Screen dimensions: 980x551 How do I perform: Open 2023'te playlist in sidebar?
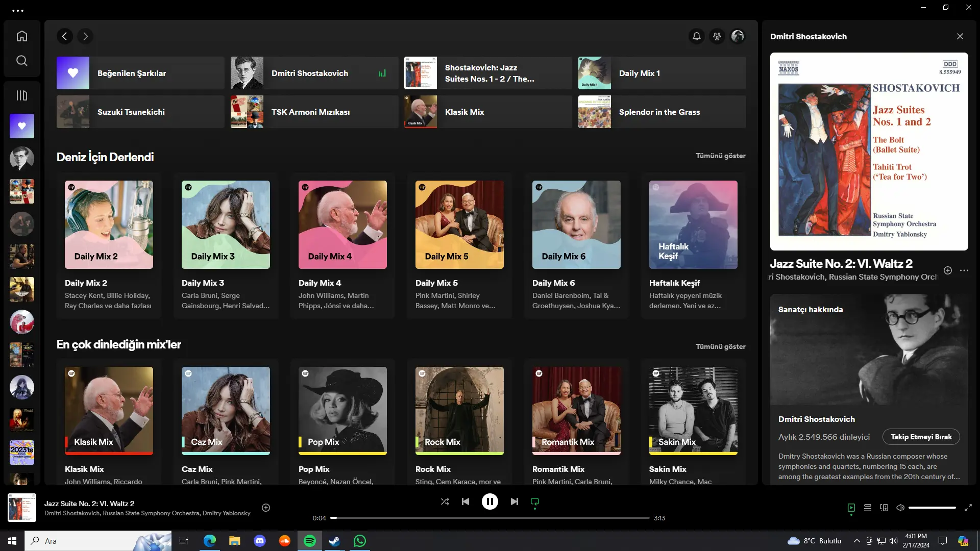point(22,453)
